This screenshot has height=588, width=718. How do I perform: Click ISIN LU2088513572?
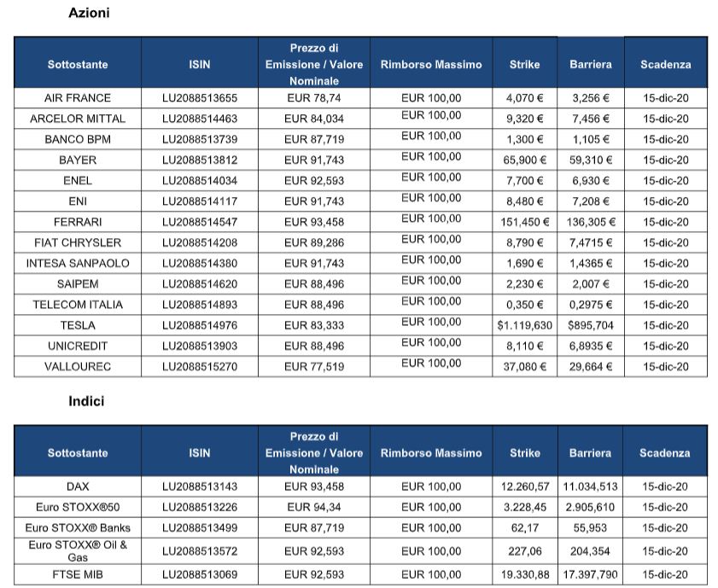[x=200, y=551]
